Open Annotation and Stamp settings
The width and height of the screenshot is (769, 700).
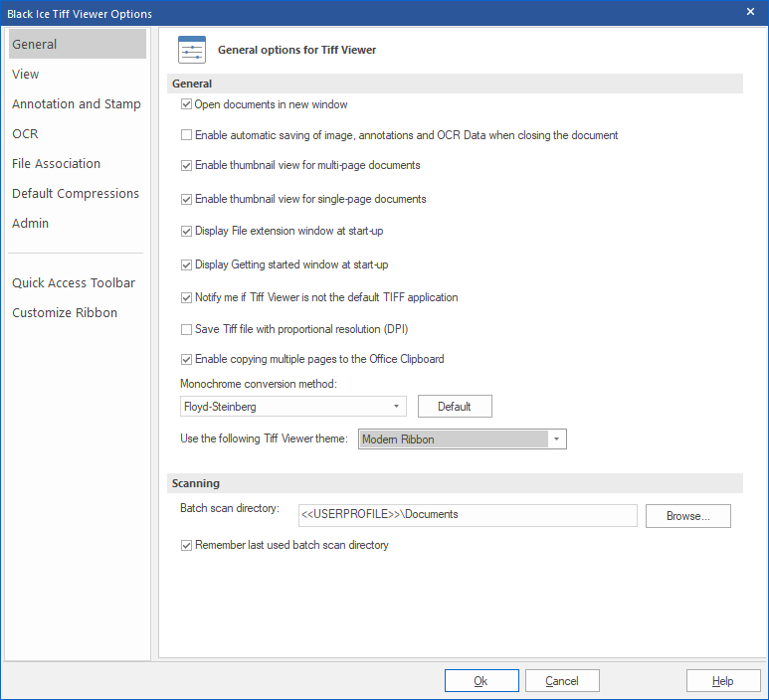point(77,104)
